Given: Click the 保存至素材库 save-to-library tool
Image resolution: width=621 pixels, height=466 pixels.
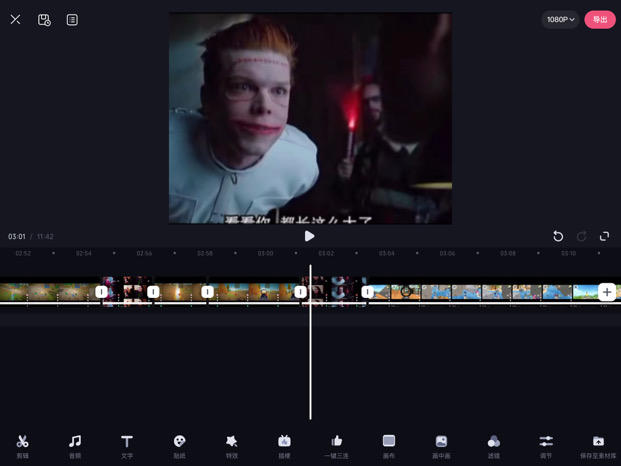Looking at the screenshot, I should click(x=598, y=447).
